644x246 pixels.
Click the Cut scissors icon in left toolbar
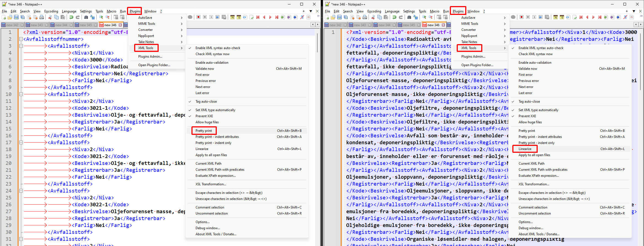[50, 17]
